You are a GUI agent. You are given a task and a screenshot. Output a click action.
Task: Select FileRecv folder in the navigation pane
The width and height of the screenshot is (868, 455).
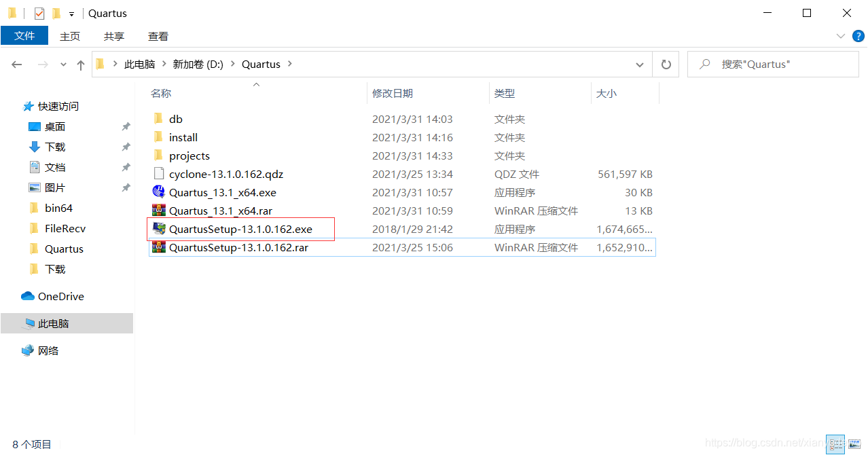(x=65, y=229)
